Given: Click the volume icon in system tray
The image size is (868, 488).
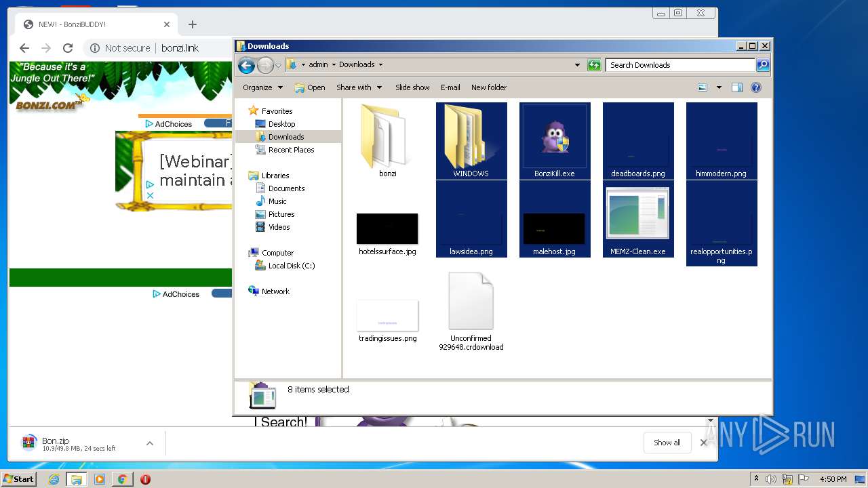Looking at the screenshot, I should [x=771, y=479].
